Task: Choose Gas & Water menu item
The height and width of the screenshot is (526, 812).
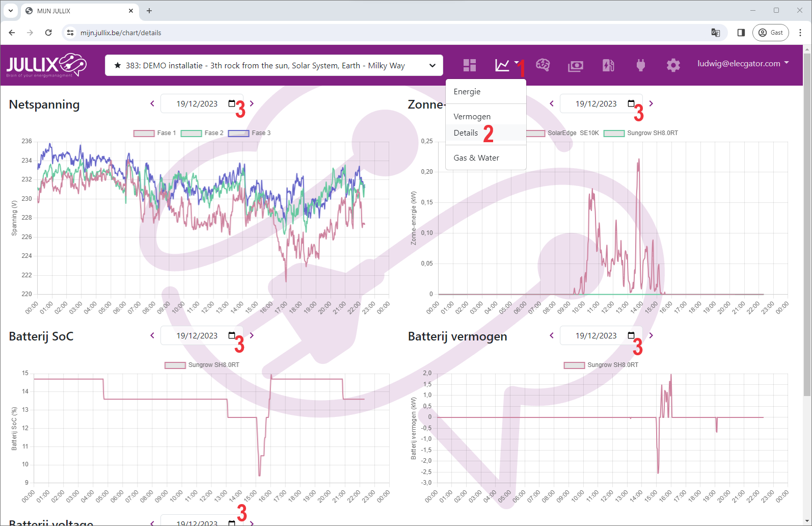Action: coord(476,158)
